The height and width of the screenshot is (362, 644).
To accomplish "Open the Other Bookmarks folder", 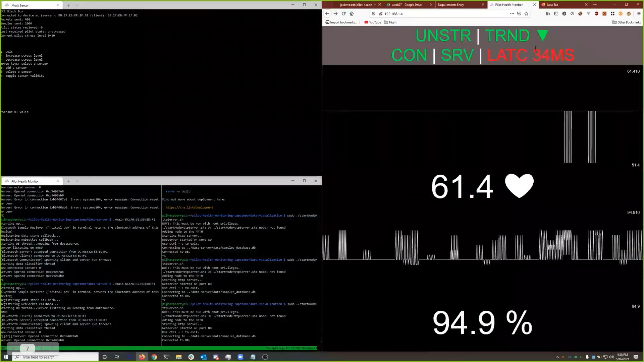I will tap(626, 22).
